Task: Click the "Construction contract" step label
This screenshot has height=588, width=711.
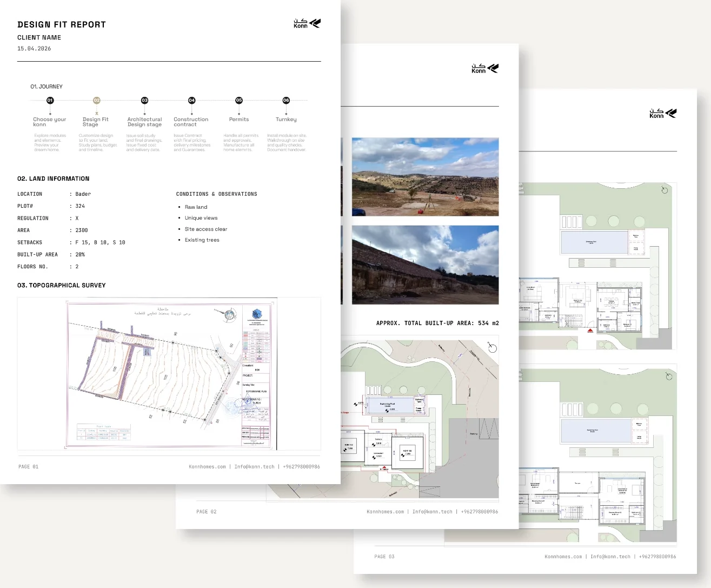Action: point(191,122)
